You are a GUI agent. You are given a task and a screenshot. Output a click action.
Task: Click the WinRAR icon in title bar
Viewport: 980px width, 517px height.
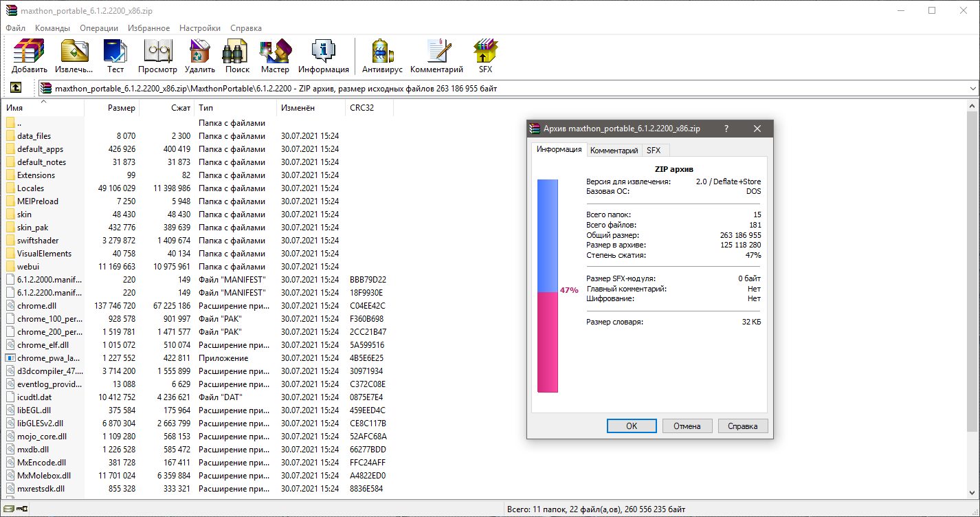11,10
